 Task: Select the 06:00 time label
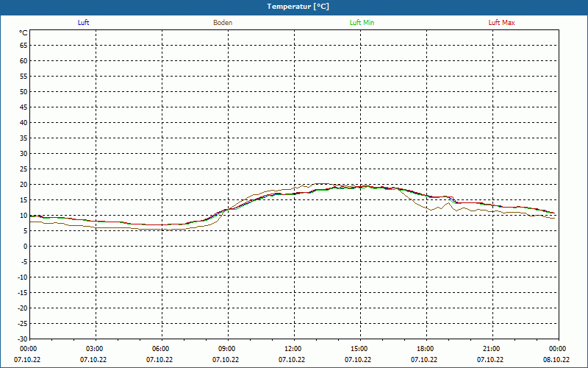click(160, 349)
